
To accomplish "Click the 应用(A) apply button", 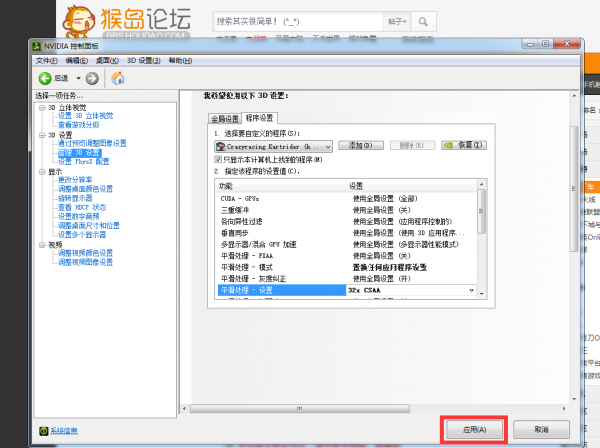I will 474,430.
